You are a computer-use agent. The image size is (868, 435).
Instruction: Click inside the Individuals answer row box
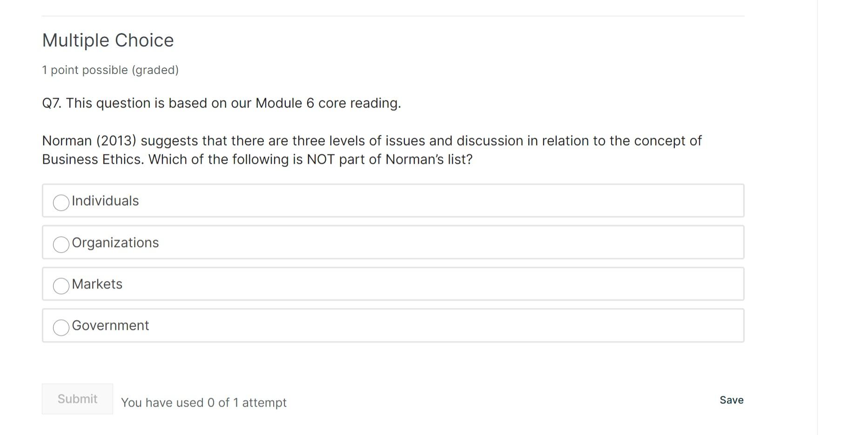tap(419, 201)
